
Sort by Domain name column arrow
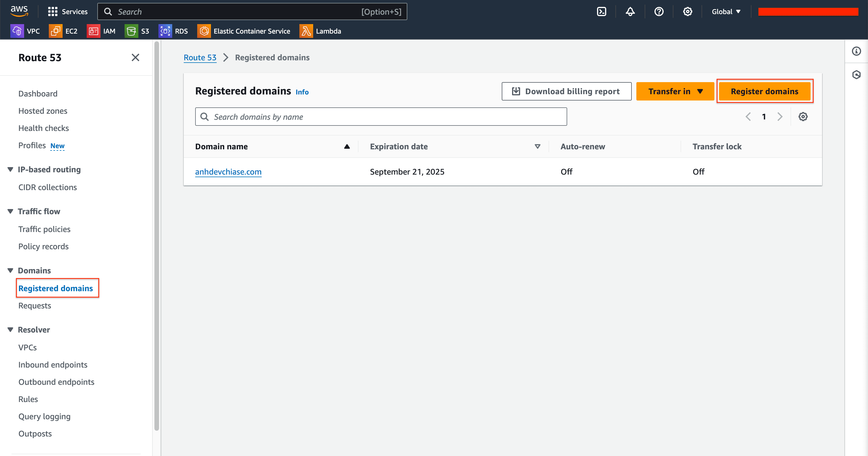click(347, 147)
